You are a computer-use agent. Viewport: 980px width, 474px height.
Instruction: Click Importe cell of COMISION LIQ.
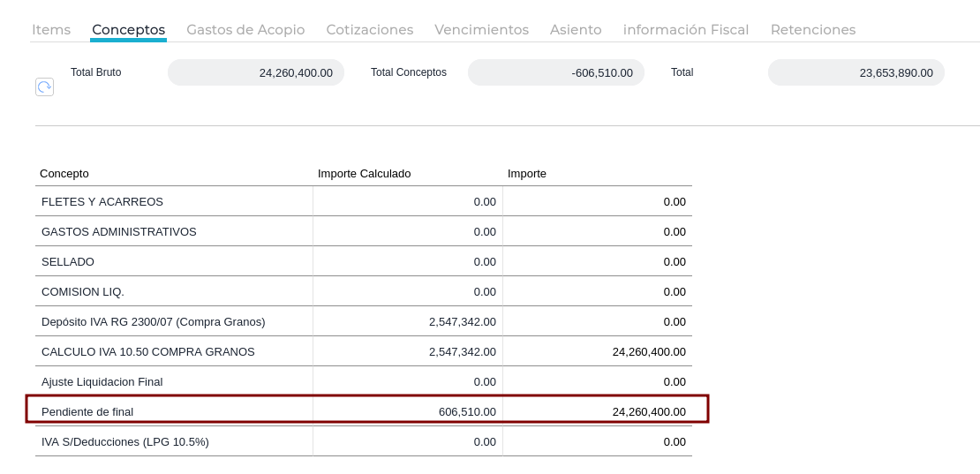598,291
